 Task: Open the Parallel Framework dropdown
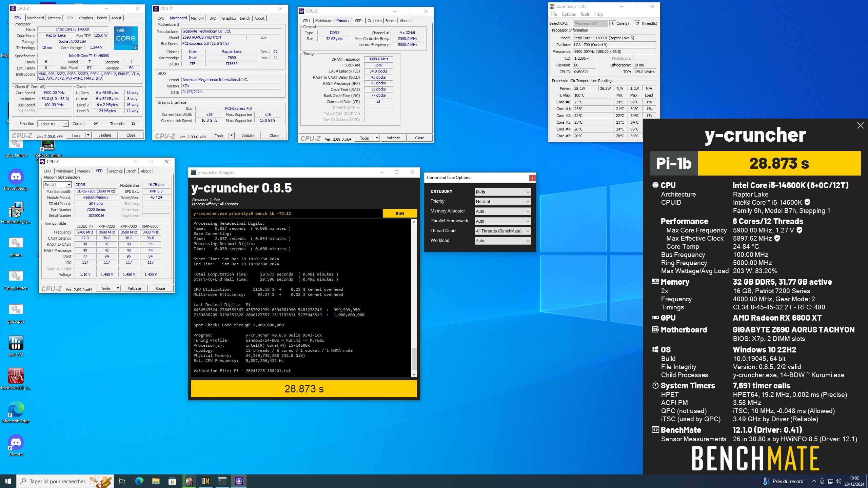point(502,221)
